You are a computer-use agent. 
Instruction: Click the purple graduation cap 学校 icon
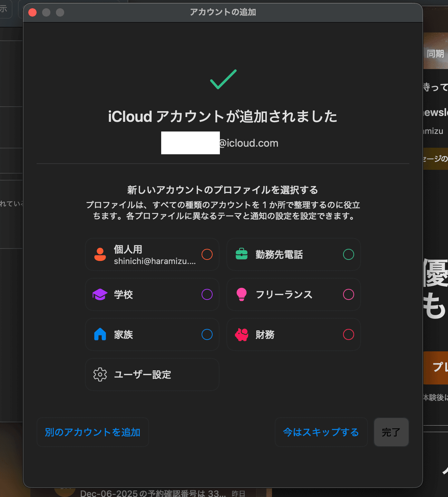pyautogui.click(x=100, y=294)
